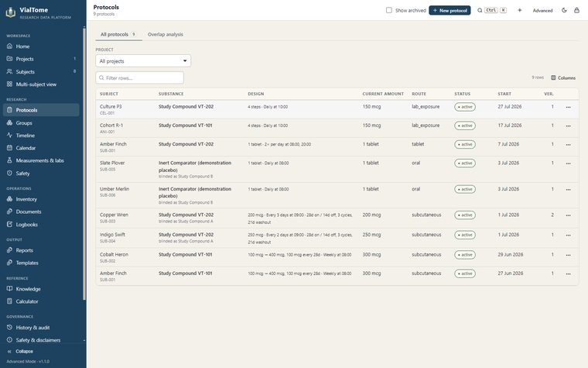Sort by Substance column header
Screen dimensions: 588x368
point(171,94)
